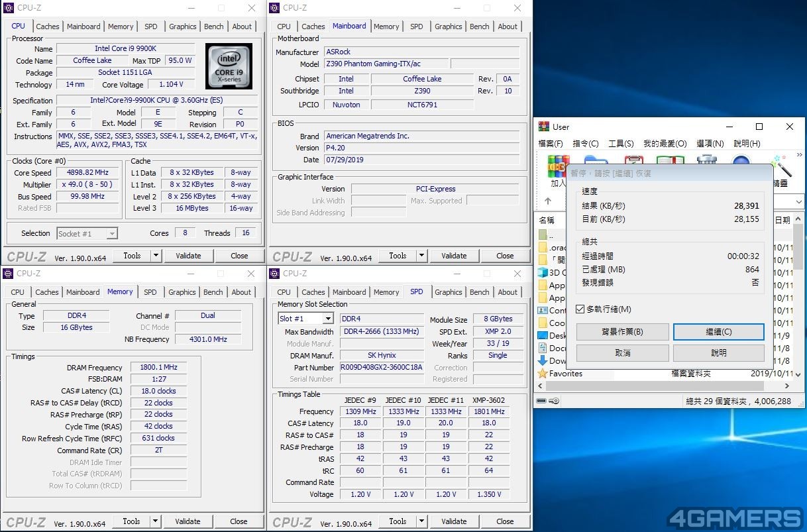This screenshot has width=807, height=532.
Task: Click 取消 cancel button in benchmark dialog
Action: [x=622, y=353]
